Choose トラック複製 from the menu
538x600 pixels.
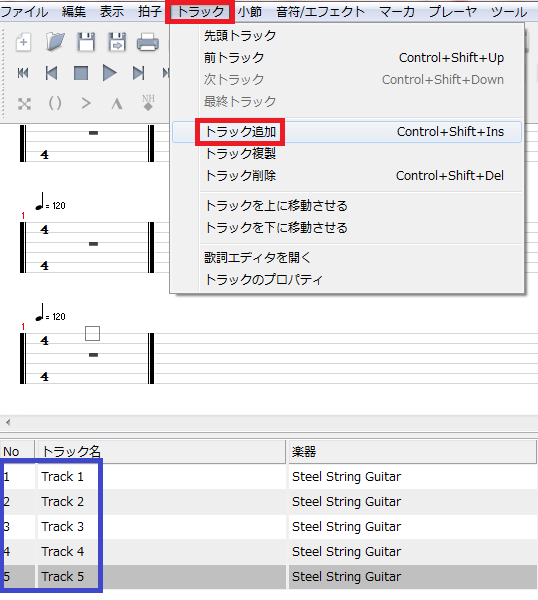[347, 154]
